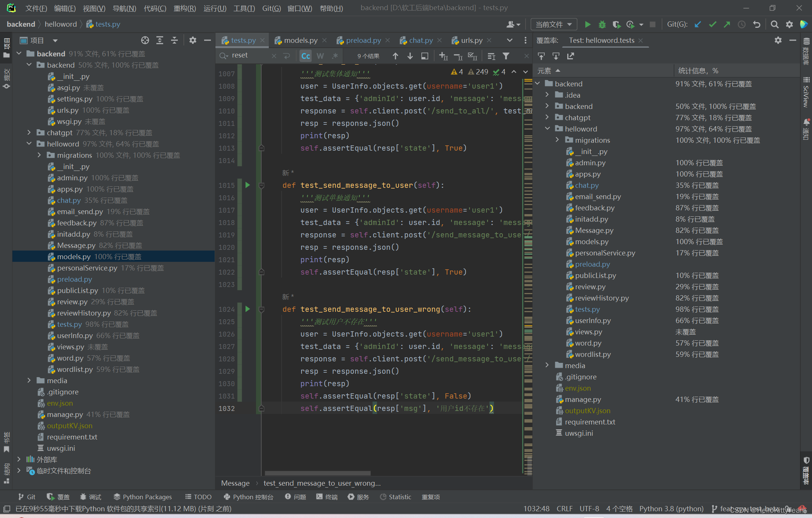This screenshot has height=518, width=812.
Task: Open the current file run configuration dropdown
Action: coord(553,24)
